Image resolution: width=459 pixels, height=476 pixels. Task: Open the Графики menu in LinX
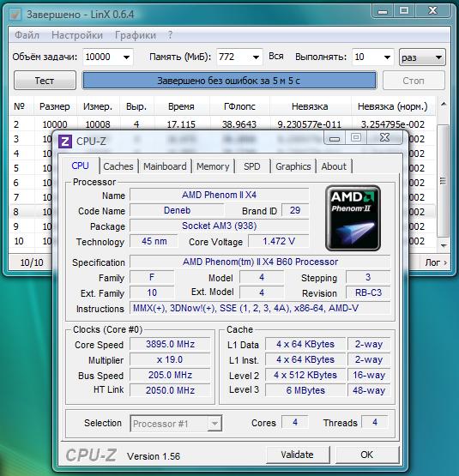pyautogui.click(x=136, y=35)
